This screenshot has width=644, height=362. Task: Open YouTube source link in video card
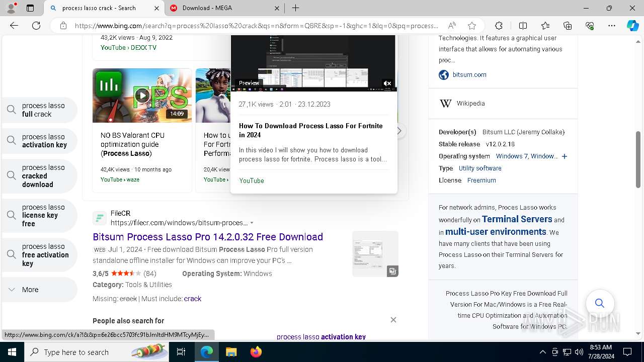252,180
